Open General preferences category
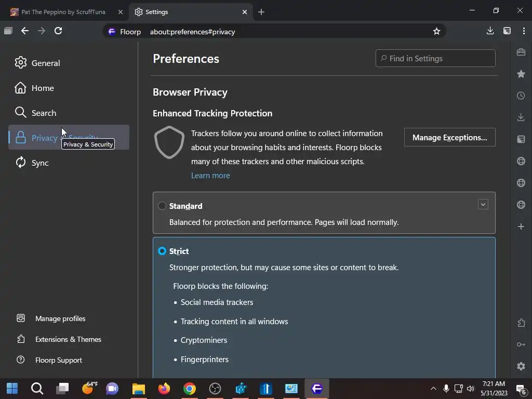The width and height of the screenshot is (532, 399). tap(69, 63)
